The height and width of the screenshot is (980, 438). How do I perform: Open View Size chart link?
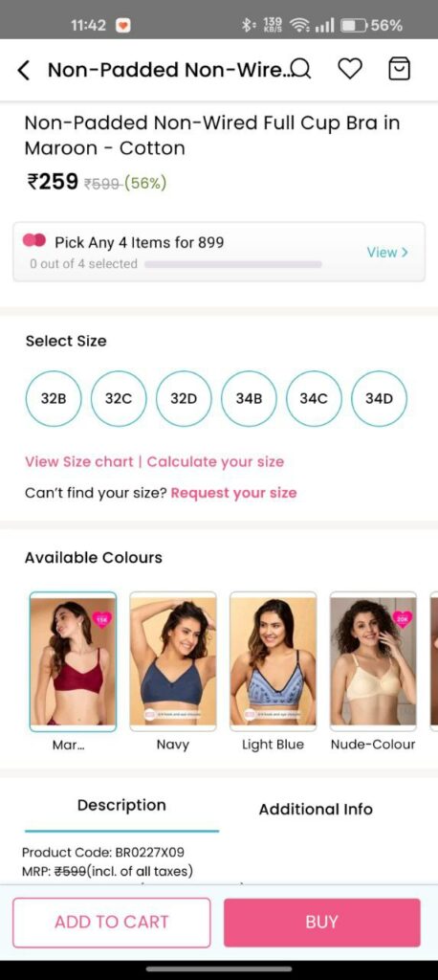click(78, 462)
